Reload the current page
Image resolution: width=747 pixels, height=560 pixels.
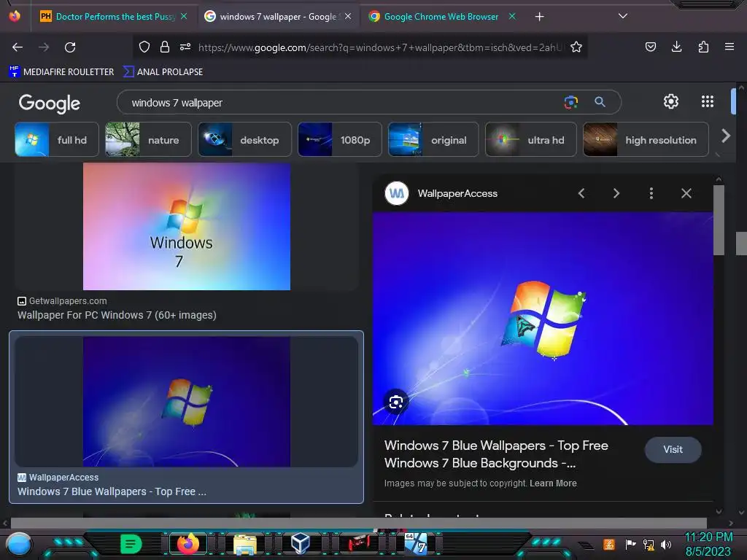[70, 47]
